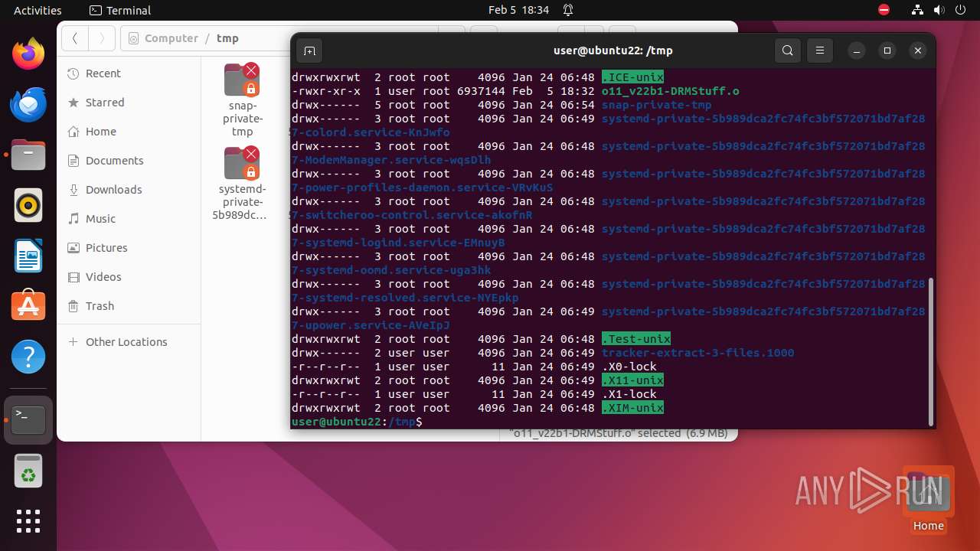The width and height of the screenshot is (980, 551).
Task: Click snap-private-tmp in terminal listing
Action: coord(657,105)
